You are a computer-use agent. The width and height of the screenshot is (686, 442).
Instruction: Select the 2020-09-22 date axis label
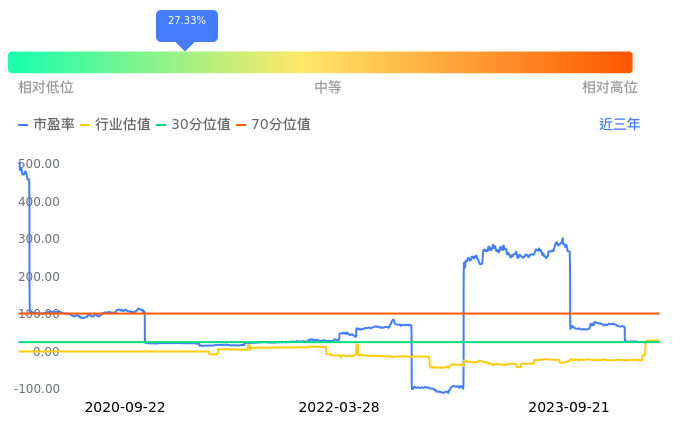(125, 408)
